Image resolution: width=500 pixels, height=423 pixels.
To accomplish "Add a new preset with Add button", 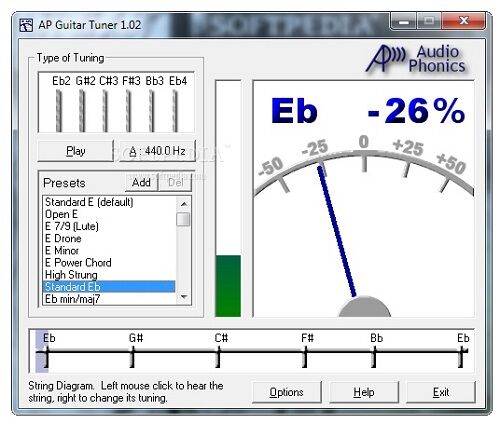I will pos(141,183).
